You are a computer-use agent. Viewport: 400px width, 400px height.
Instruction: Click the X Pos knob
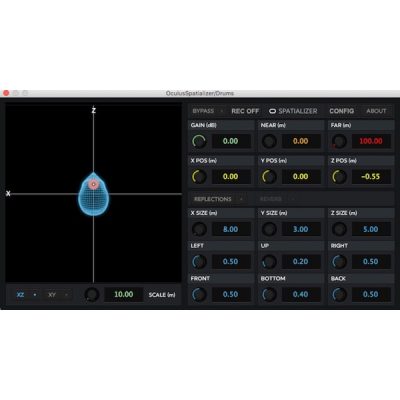[199, 177]
